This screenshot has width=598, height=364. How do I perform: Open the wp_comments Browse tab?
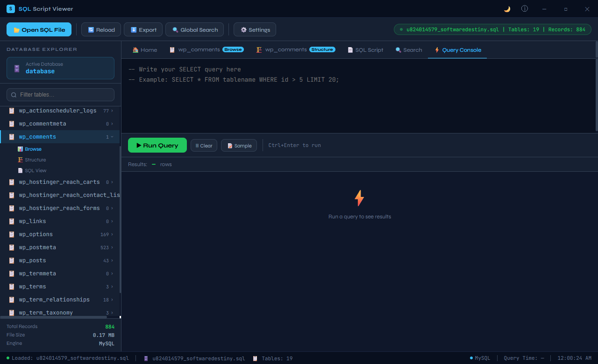206,50
